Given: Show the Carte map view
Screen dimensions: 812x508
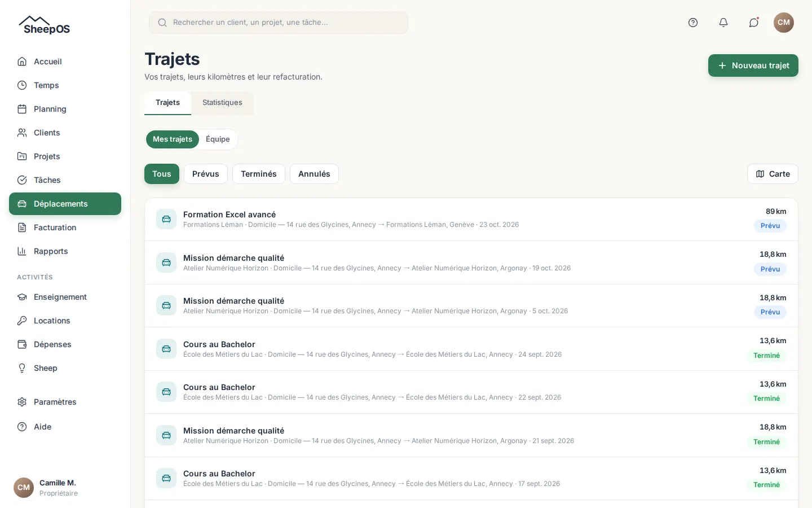Looking at the screenshot, I should coord(773,174).
